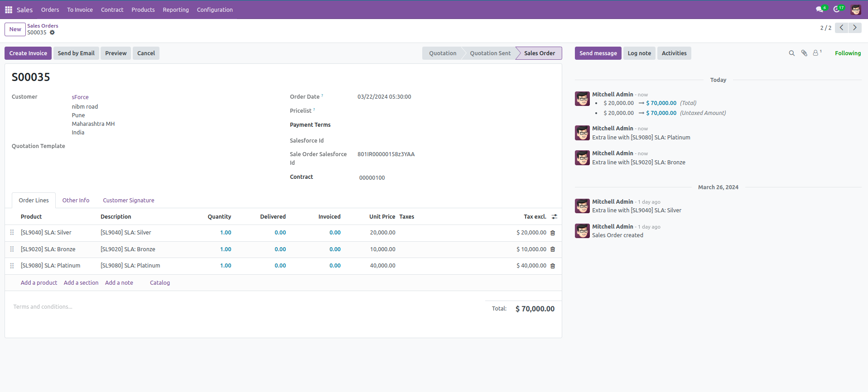Viewport: 868px width, 392px height.
Task: Click the Sale Order Salesforce Id value
Action: coord(386,154)
